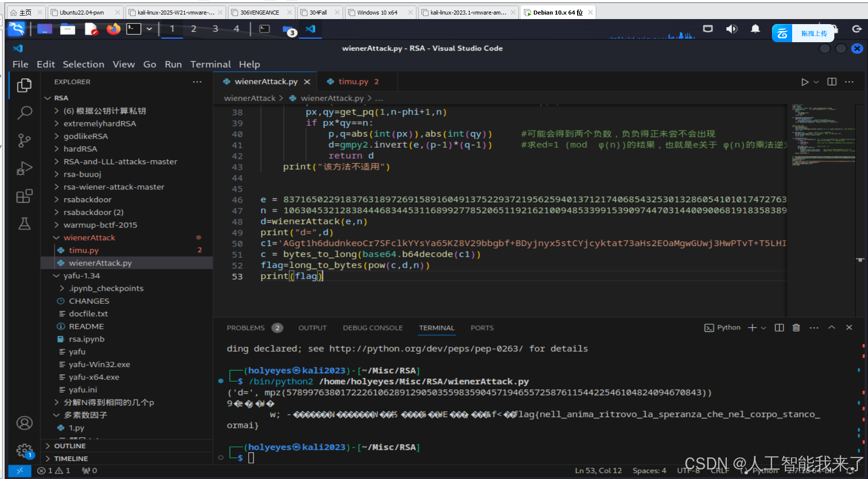Screen dimensions: 868x479
Task: Select the Python terminal label
Action: click(x=722, y=327)
